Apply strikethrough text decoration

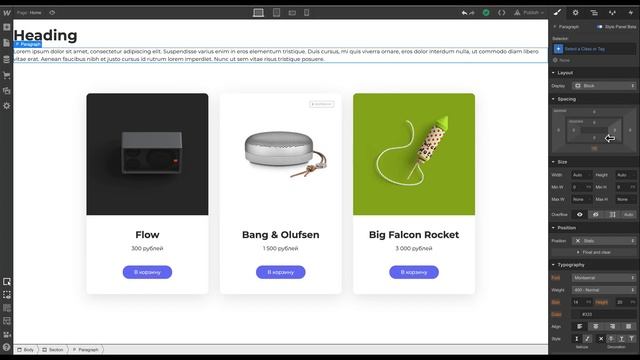click(611, 339)
